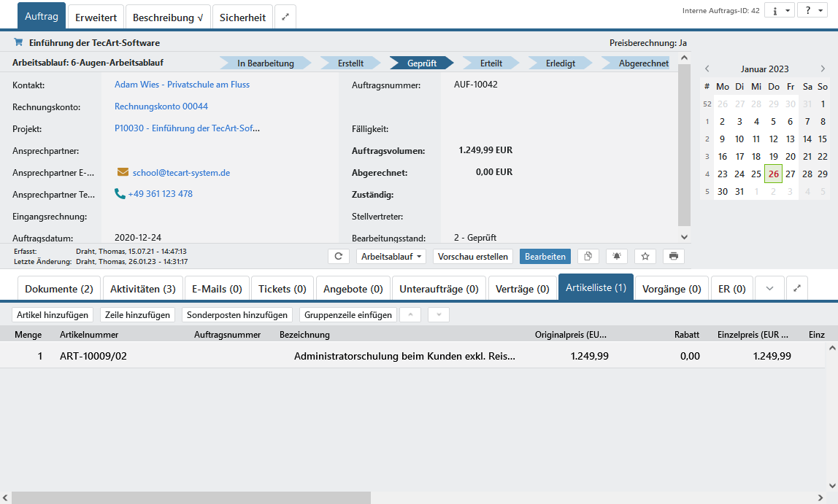Image resolution: width=838 pixels, height=504 pixels.
Task: Click the refresh icon button
Action: [339, 257]
